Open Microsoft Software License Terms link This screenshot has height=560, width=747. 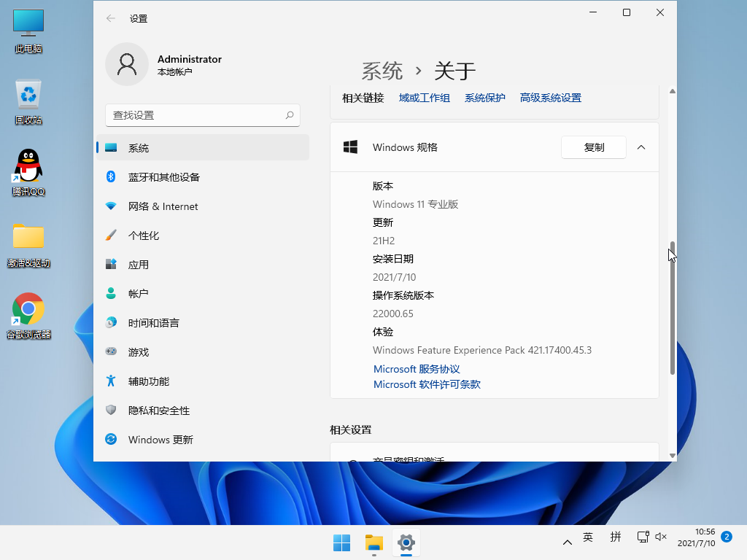[x=427, y=384]
